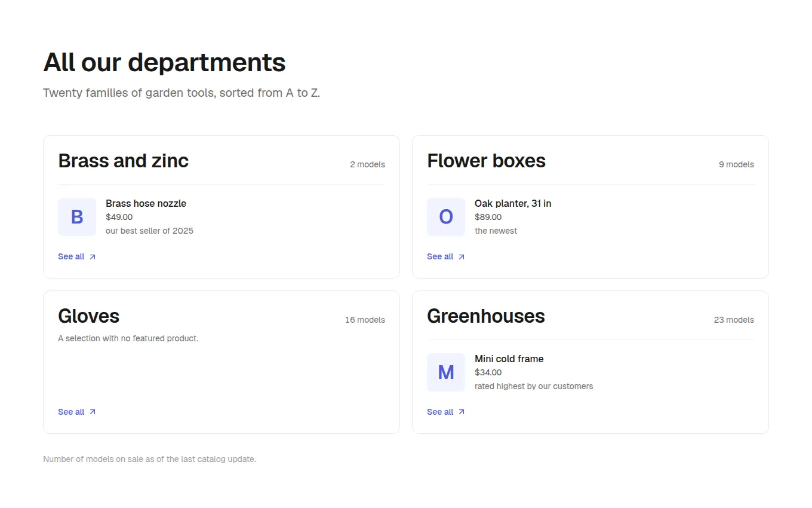The image size is (812, 508).
Task: Click the $89.00 price
Action: [x=488, y=217]
